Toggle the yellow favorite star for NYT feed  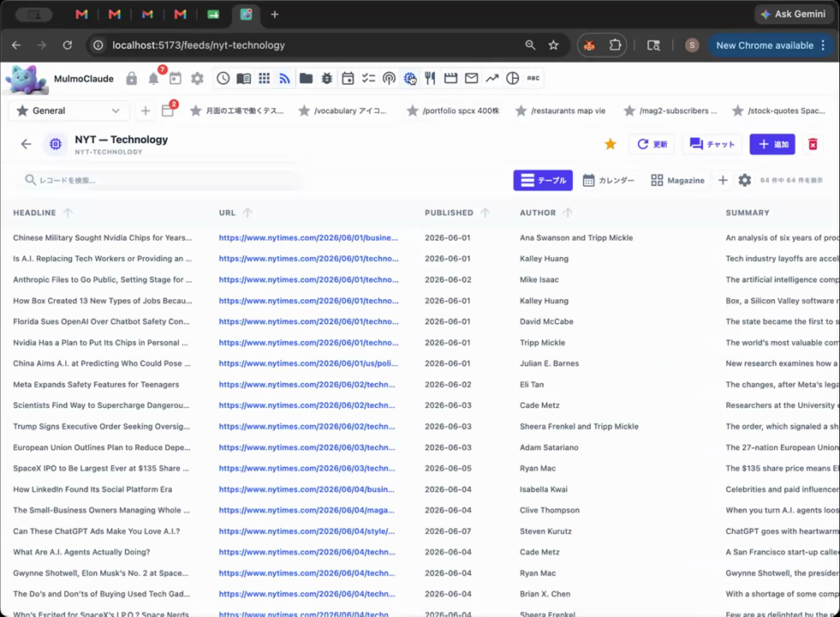click(x=611, y=144)
